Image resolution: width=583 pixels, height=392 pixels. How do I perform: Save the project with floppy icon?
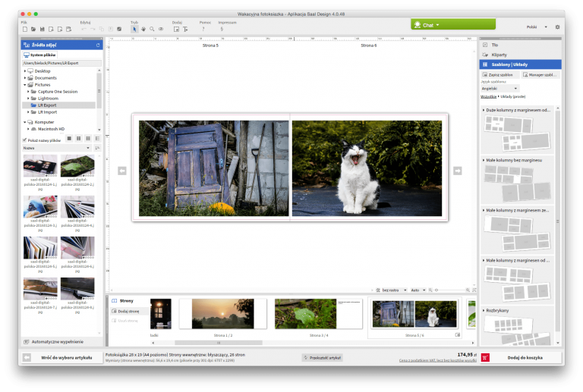(42, 29)
